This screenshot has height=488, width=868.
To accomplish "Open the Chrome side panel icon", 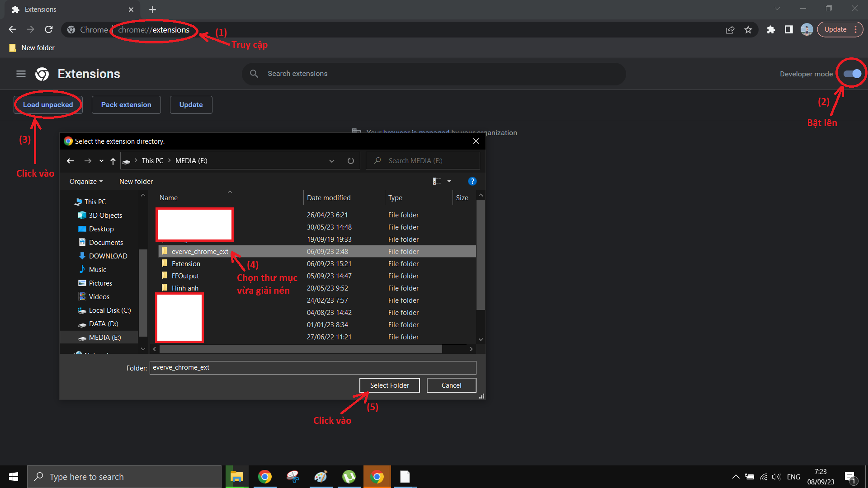I will click(x=788, y=30).
